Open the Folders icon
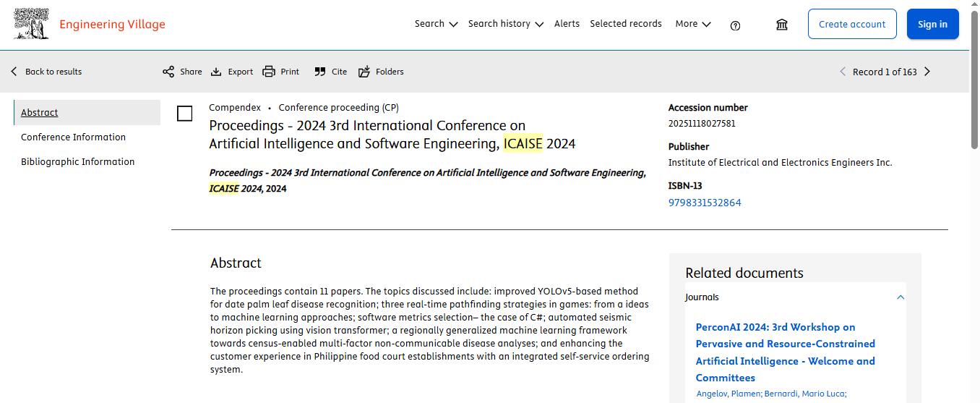 (364, 72)
